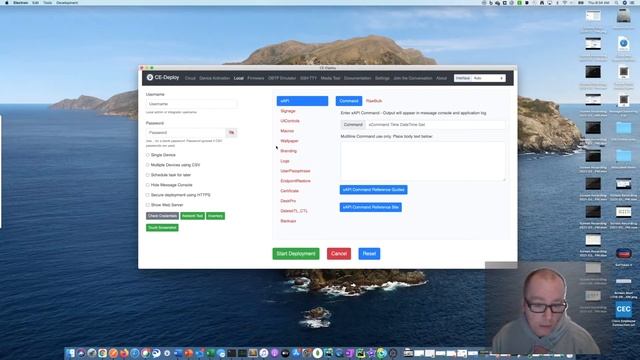Screen dimensions: 640x360
Task: Open the Cloud tab in navbar
Action: pos(190,78)
